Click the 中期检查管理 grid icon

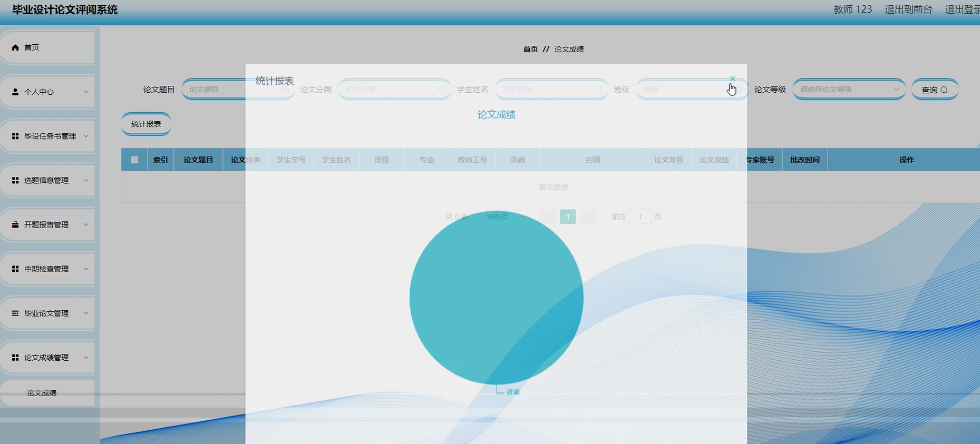click(15, 269)
